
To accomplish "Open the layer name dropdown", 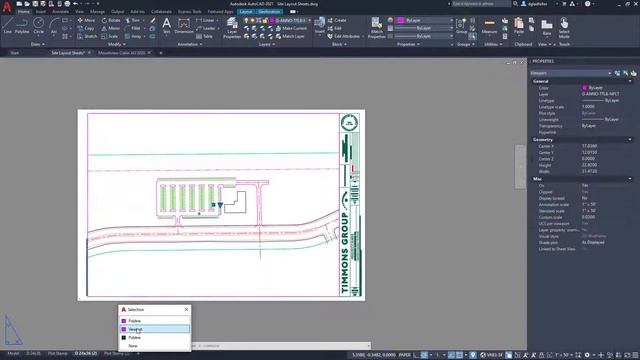I will (290, 20).
